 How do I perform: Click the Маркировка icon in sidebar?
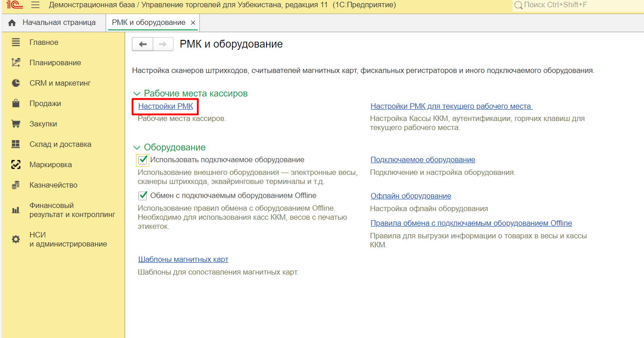[x=16, y=164]
